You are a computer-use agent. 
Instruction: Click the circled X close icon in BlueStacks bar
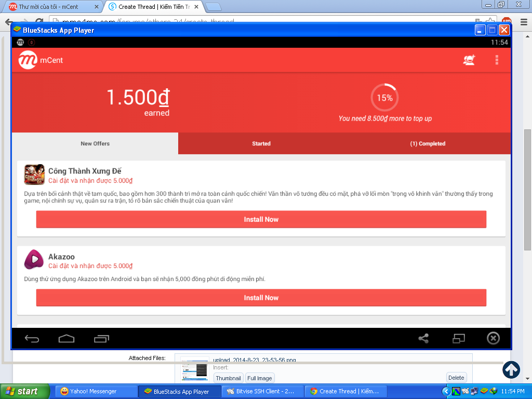[494, 338]
